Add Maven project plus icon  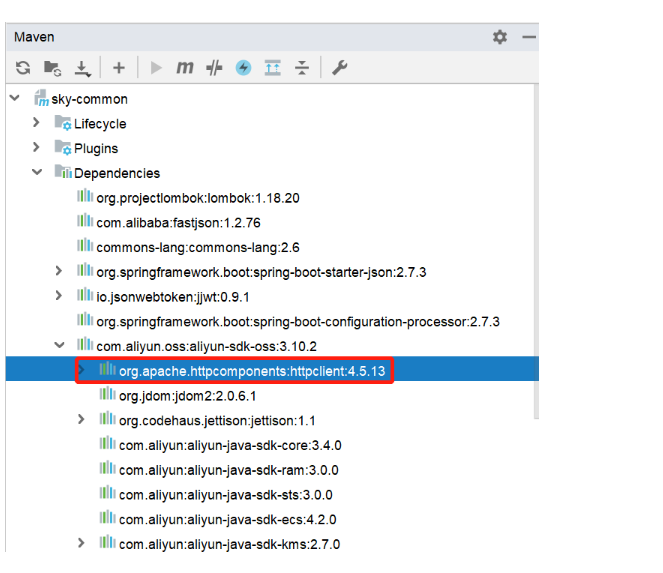[119, 68]
